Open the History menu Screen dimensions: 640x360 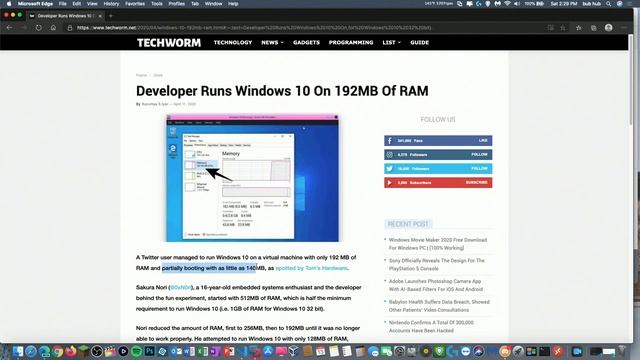coord(111,4)
